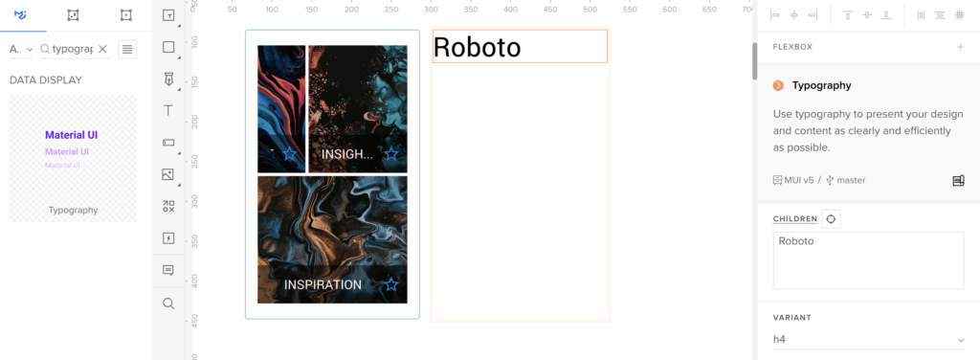
Task: Select the Typography component thumbnail
Action: tap(73, 158)
